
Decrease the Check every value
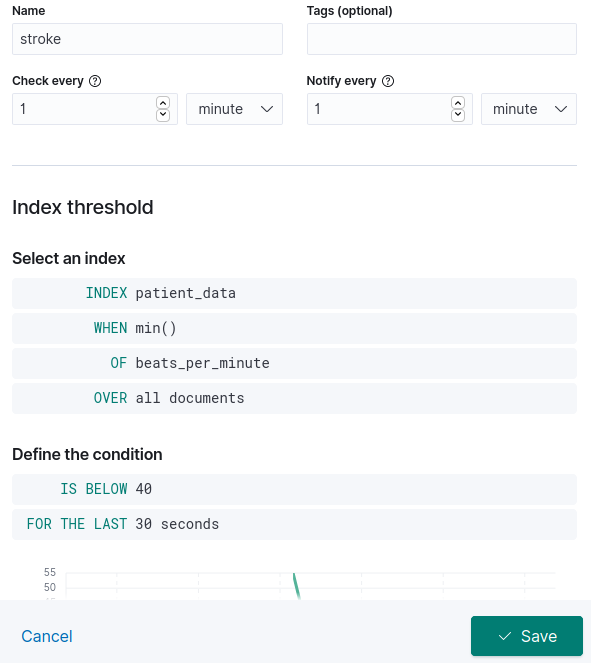(x=163, y=115)
